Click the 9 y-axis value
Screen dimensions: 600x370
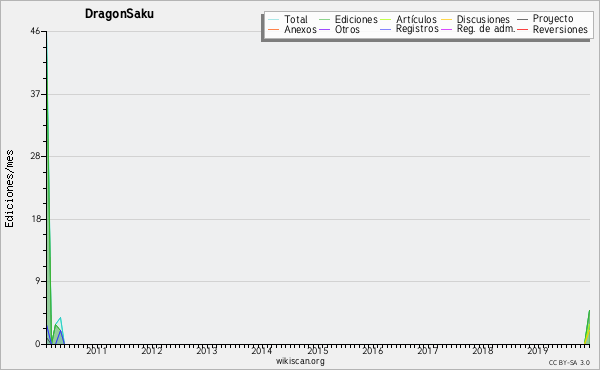[x=38, y=281]
